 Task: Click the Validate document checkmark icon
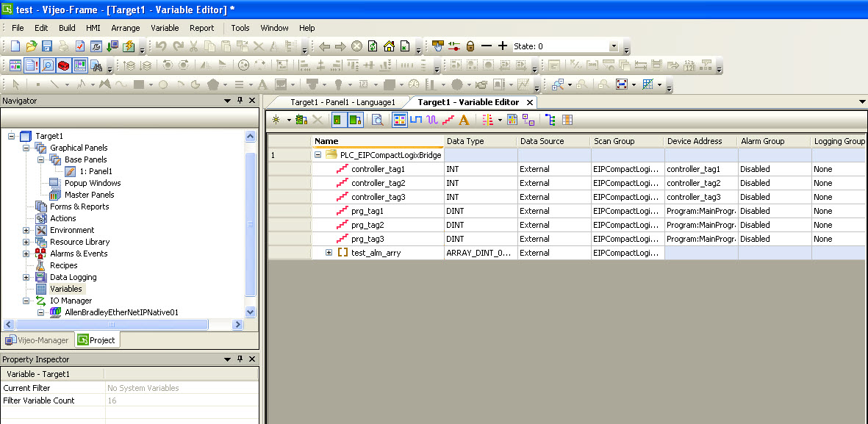pos(79,46)
